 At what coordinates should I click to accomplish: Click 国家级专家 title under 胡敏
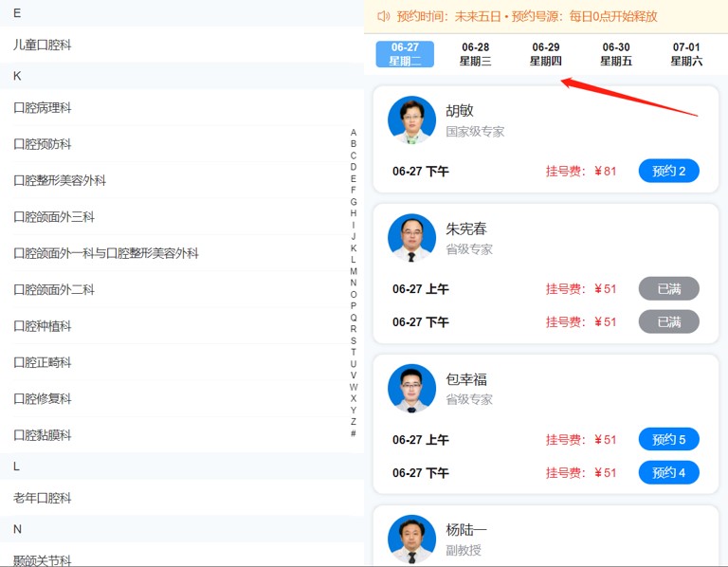pyautogui.click(x=475, y=132)
